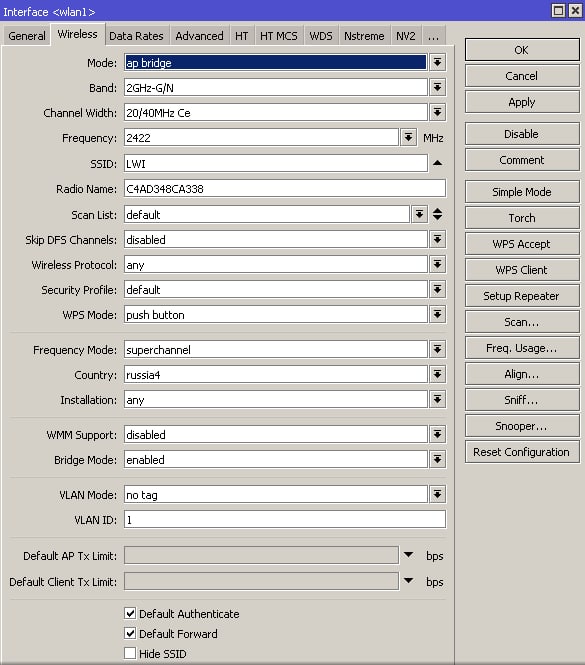Viewport: 585px width, 665px height.
Task: Open the Frequency Mode dropdown
Action: (x=437, y=349)
